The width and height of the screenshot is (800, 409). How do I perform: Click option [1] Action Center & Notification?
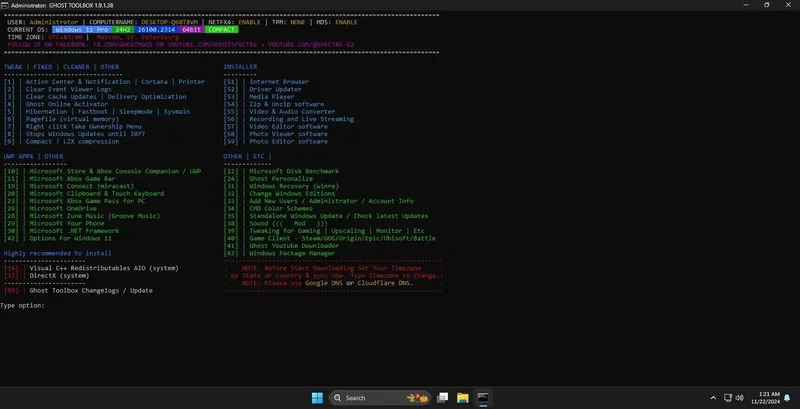click(x=104, y=82)
